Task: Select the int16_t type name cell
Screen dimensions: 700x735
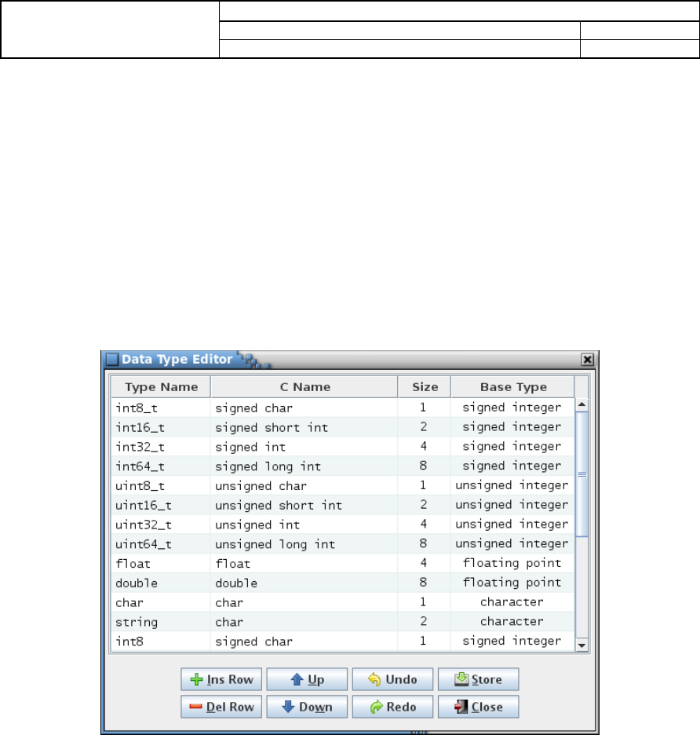Action: pyautogui.click(x=161, y=427)
